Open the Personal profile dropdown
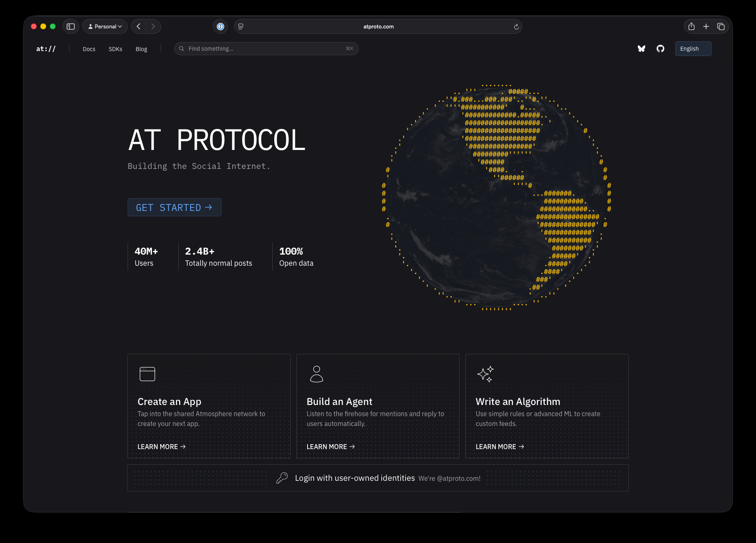The width and height of the screenshot is (756, 543). (105, 26)
